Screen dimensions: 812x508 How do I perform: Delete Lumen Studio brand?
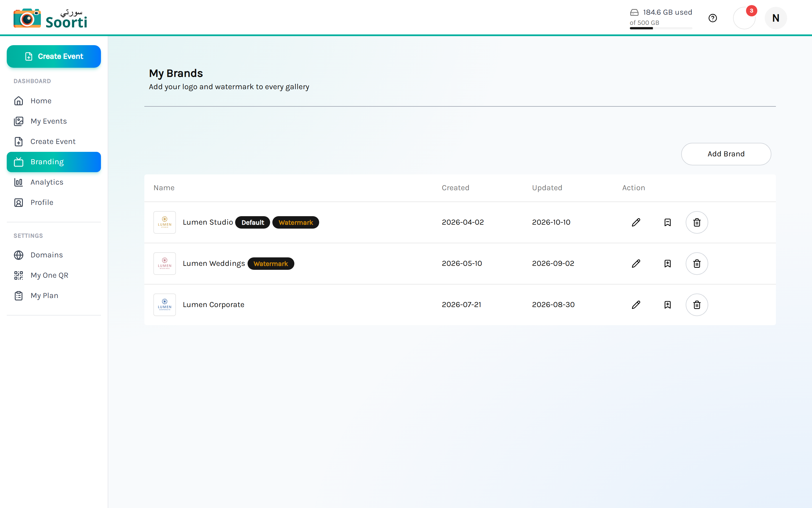(697, 222)
